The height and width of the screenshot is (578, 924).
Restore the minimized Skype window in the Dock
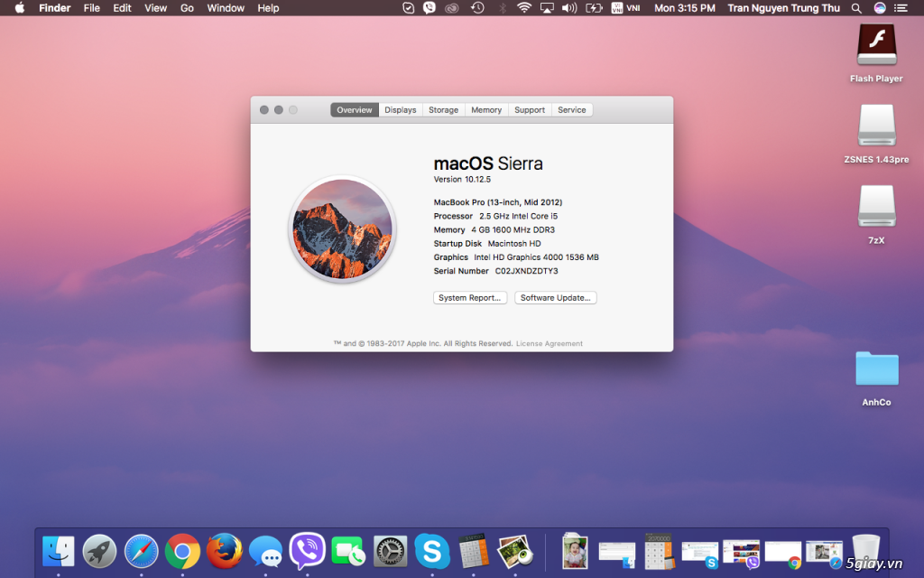pos(700,555)
